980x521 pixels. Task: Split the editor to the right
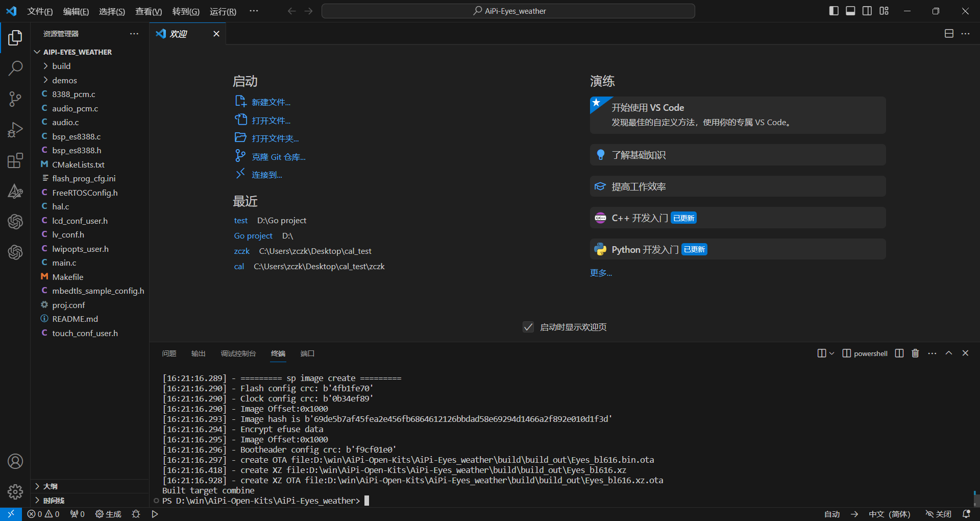coord(949,33)
